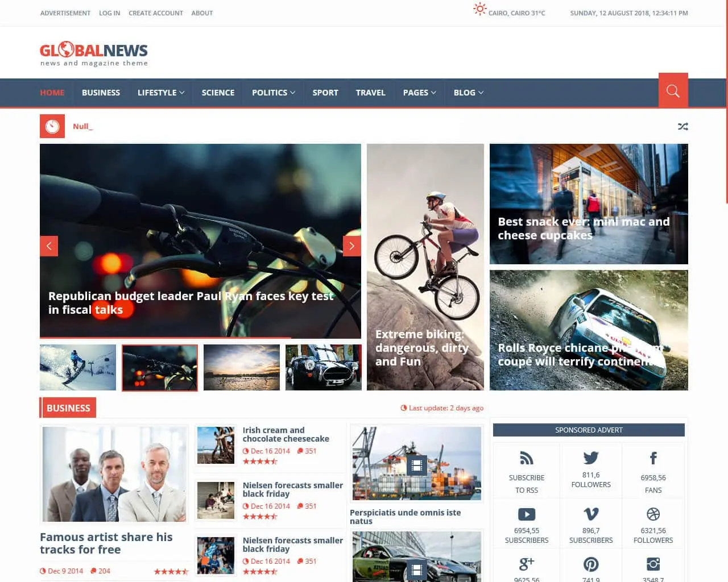The height and width of the screenshot is (582, 728).
Task: Click the Vimeo subscribers icon
Action: 591,514
